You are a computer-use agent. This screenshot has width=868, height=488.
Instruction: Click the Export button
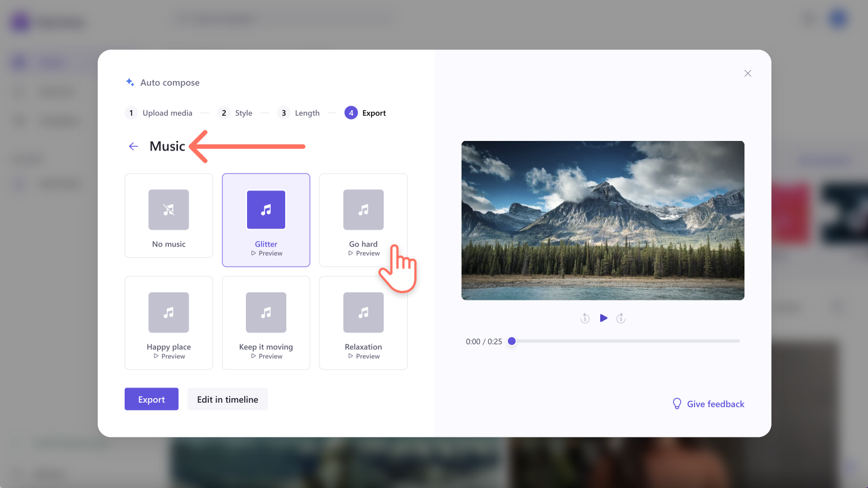[151, 399]
